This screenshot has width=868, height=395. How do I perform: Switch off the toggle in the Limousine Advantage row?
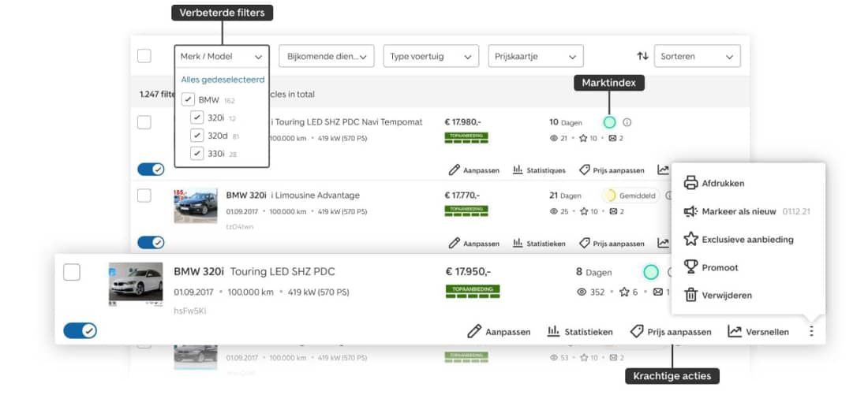(151, 242)
